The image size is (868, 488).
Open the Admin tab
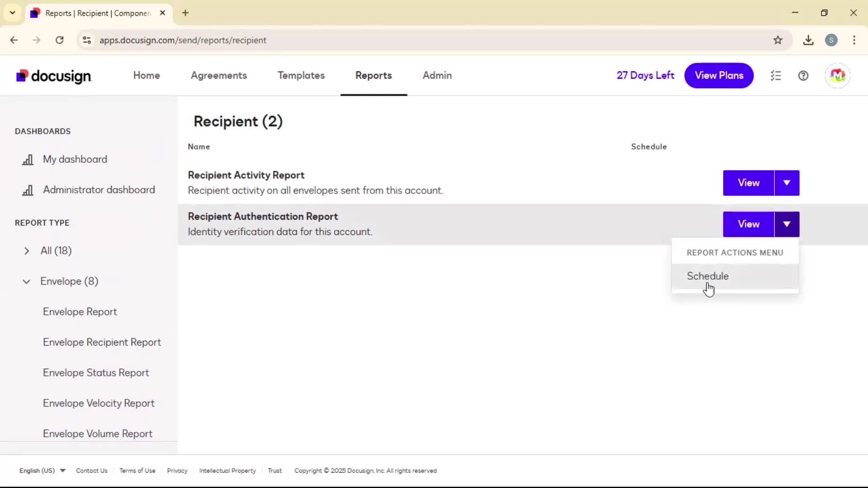[x=437, y=75]
